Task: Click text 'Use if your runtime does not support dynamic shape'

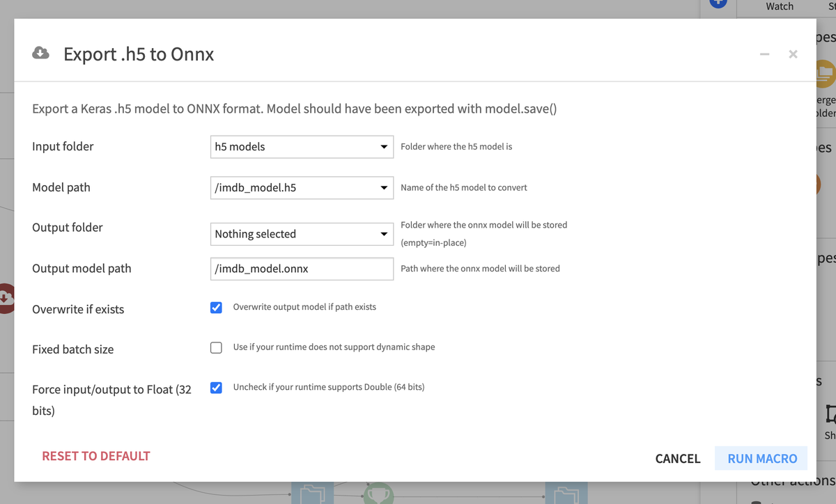Action: click(x=334, y=347)
